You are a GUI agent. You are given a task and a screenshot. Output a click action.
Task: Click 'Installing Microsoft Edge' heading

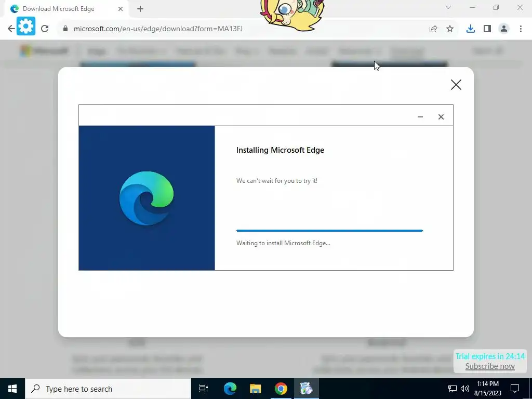click(x=280, y=150)
